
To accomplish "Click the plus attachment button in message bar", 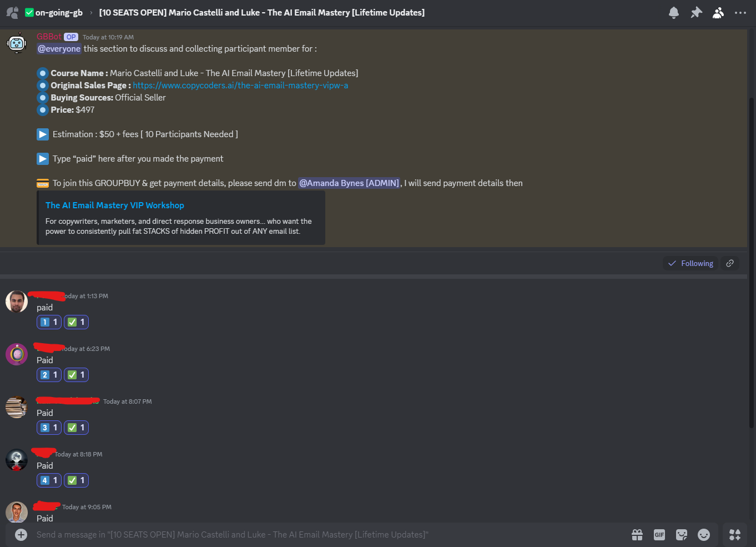I will point(21,535).
